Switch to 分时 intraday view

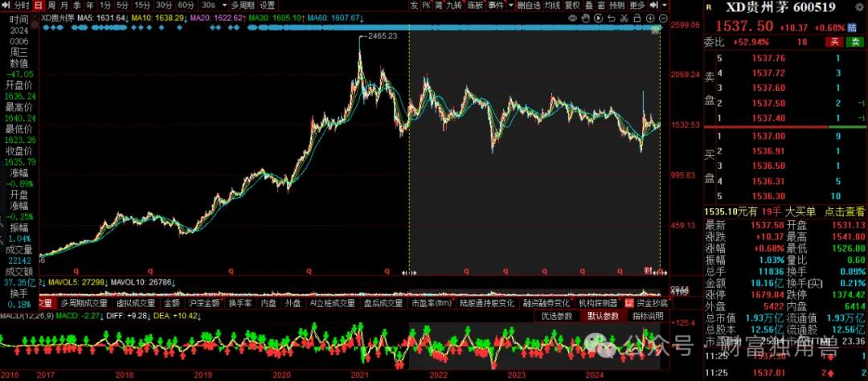pos(22,6)
